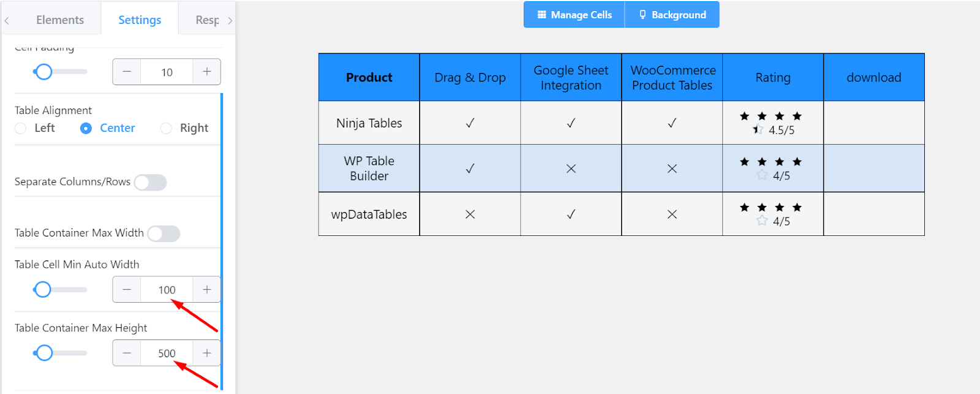The width and height of the screenshot is (980, 394).
Task: Select Right table alignment
Action: click(166, 128)
